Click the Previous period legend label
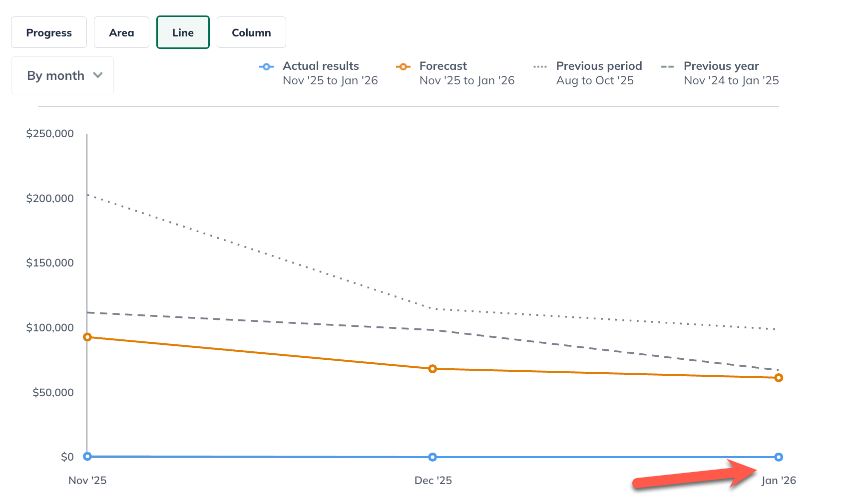The width and height of the screenshot is (857, 504). pyautogui.click(x=599, y=66)
